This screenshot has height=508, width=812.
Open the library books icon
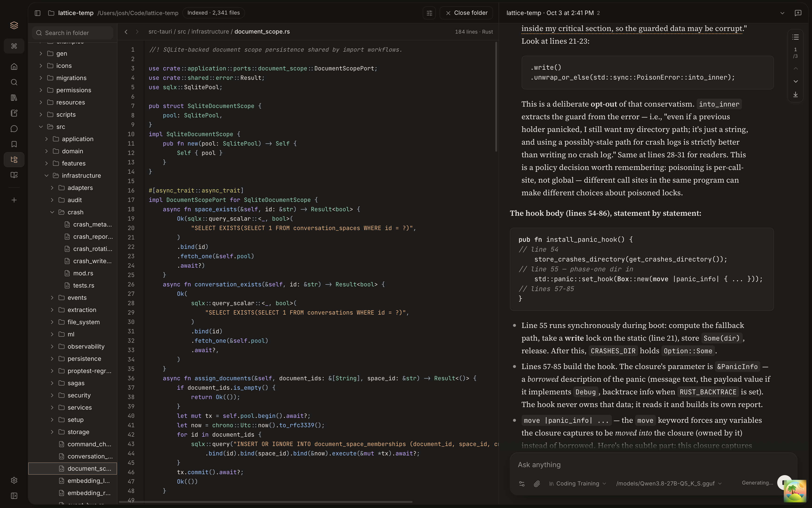tap(14, 97)
